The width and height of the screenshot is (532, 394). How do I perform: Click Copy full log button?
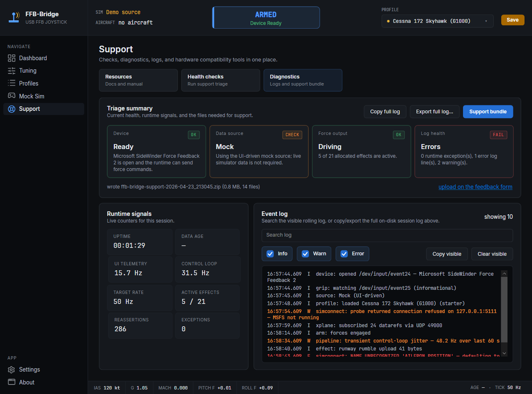pyautogui.click(x=385, y=112)
